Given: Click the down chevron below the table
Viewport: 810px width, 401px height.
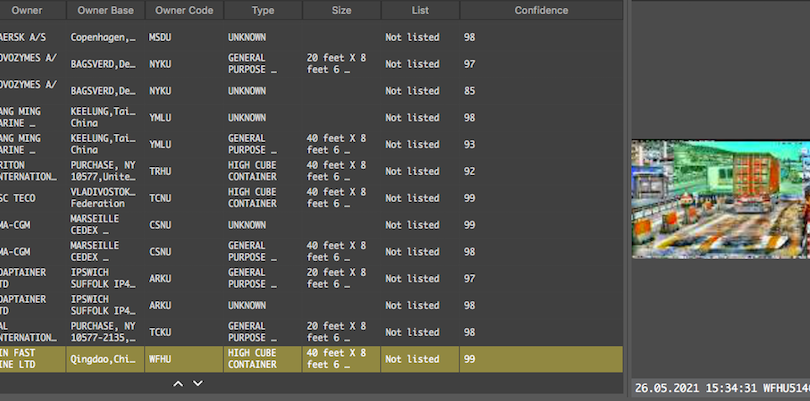Looking at the screenshot, I should pos(198,383).
